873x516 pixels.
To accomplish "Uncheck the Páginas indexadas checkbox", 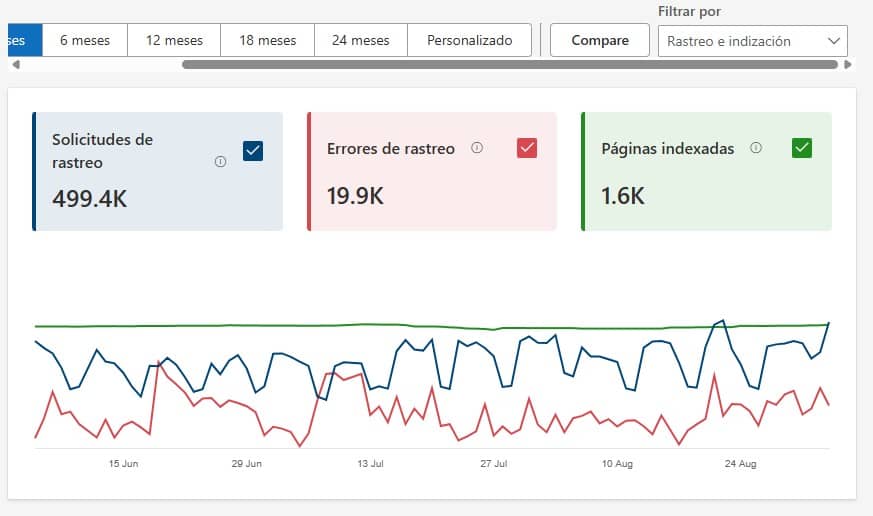I will pyautogui.click(x=802, y=148).
